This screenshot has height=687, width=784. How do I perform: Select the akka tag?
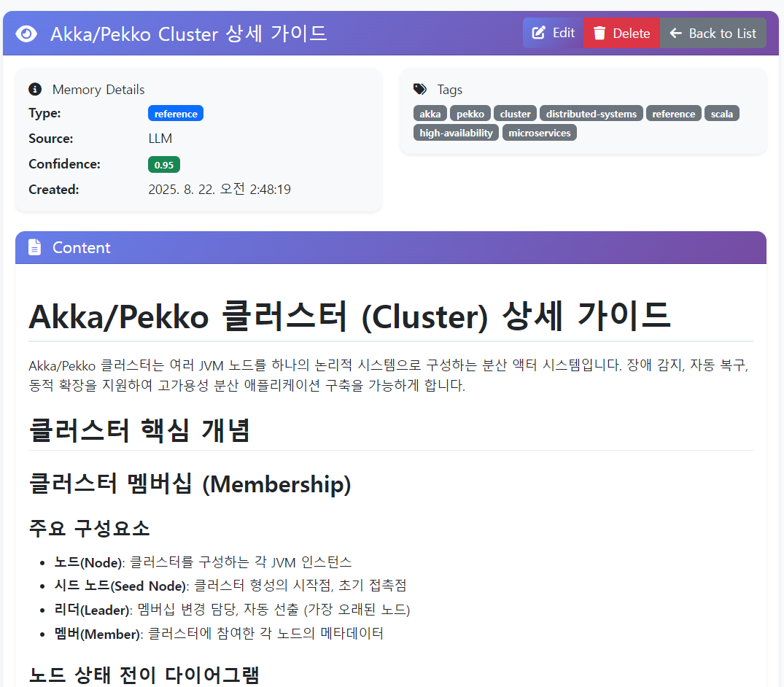pyautogui.click(x=430, y=114)
